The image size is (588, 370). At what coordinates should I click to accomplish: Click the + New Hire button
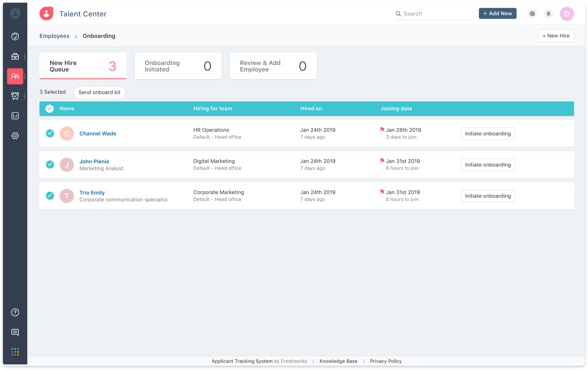[x=556, y=36]
